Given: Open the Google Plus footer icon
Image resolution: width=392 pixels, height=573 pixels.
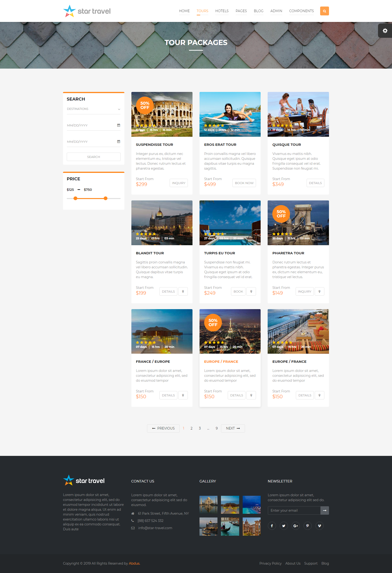Looking at the screenshot, I should coord(296,526).
